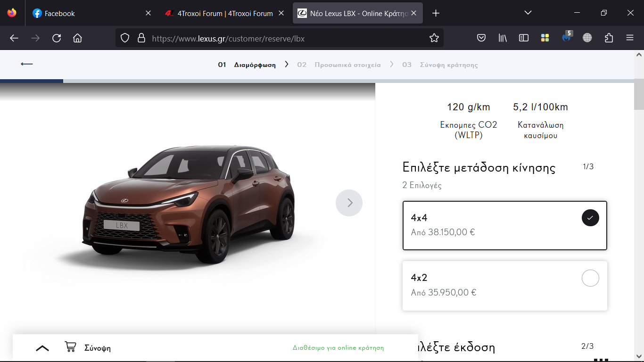
Task: Switch to the 4Troxoi Forum tab
Action: (x=225, y=13)
